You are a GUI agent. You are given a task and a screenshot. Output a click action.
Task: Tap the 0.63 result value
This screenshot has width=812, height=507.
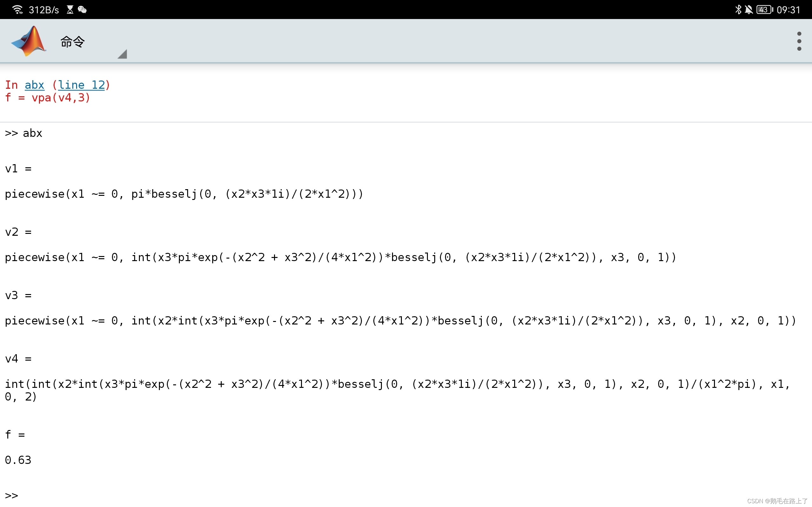(x=18, y=460)
